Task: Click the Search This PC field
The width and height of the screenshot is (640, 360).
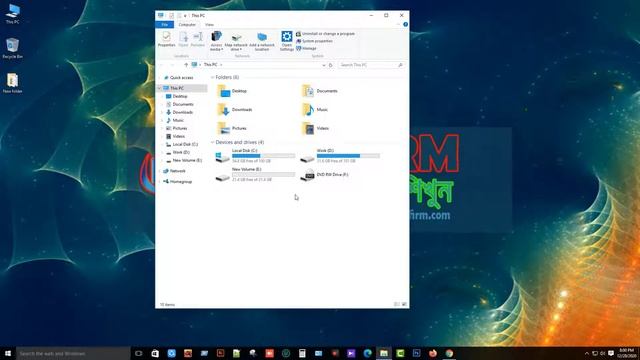Action: pos(371,65)
